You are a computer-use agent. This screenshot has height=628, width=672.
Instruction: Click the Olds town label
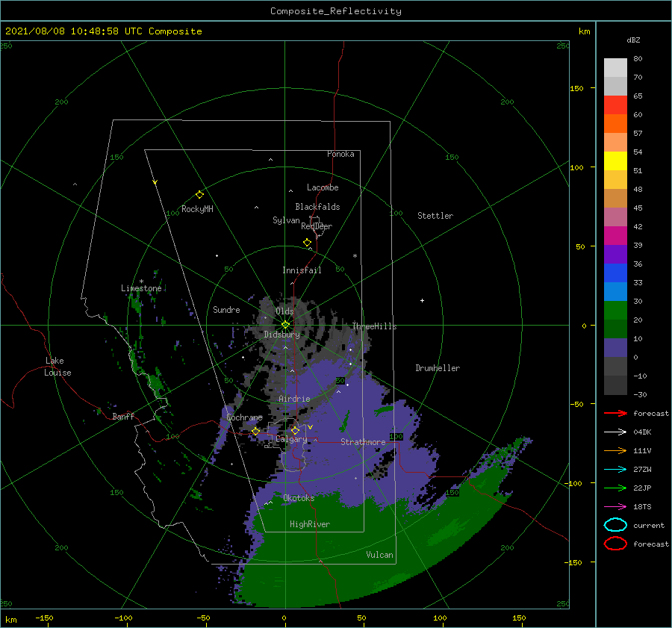[284, 311]
